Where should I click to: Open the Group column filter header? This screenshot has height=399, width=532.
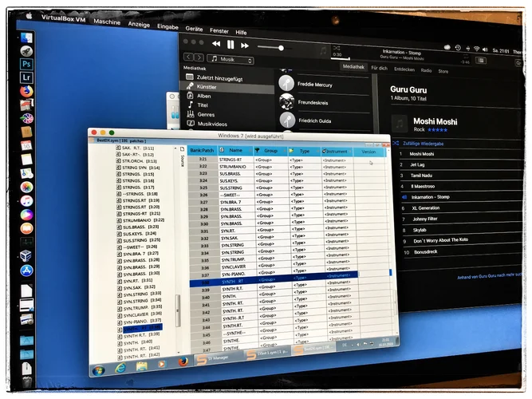[270, 151]
